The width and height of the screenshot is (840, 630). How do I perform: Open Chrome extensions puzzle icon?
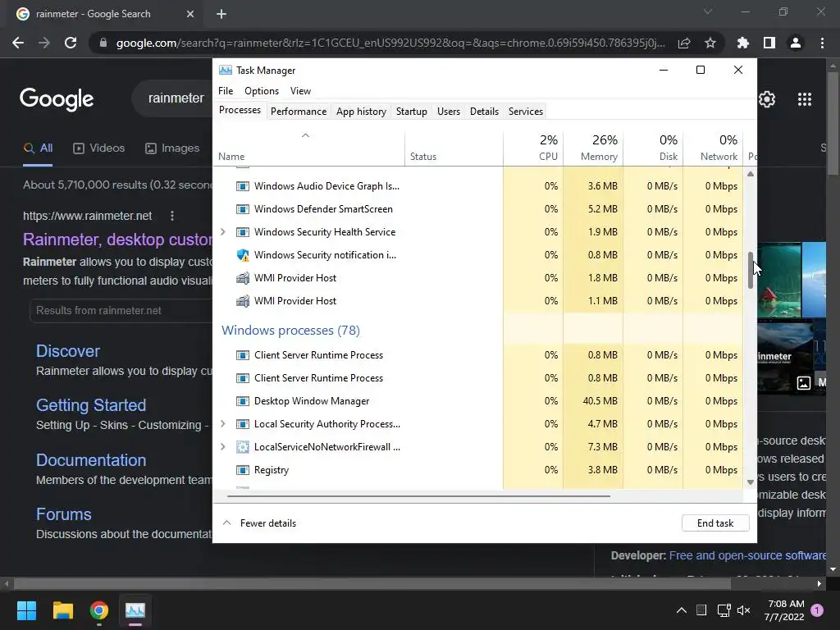(x=743, y=43)
